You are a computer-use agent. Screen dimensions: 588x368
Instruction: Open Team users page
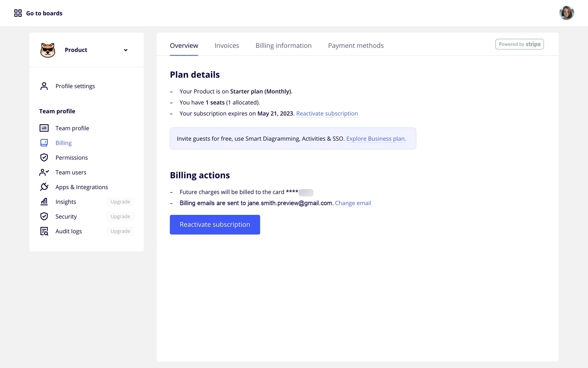point(71,172)
